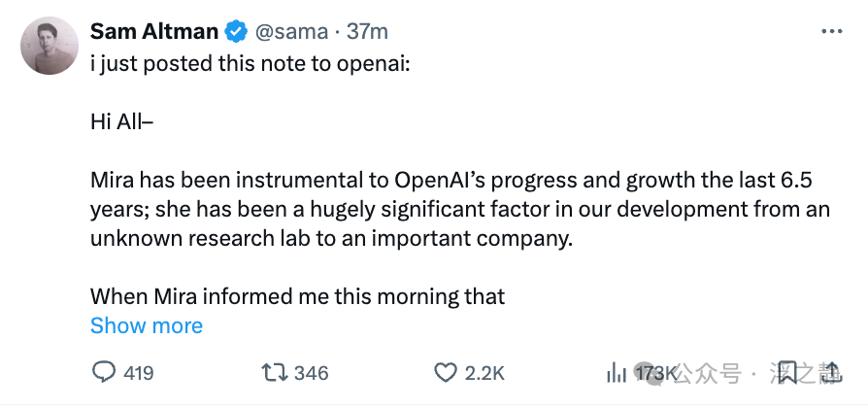Expand the tweet with Show more
The width and height of the screenshot is (868, 408).
coord(147,325)
